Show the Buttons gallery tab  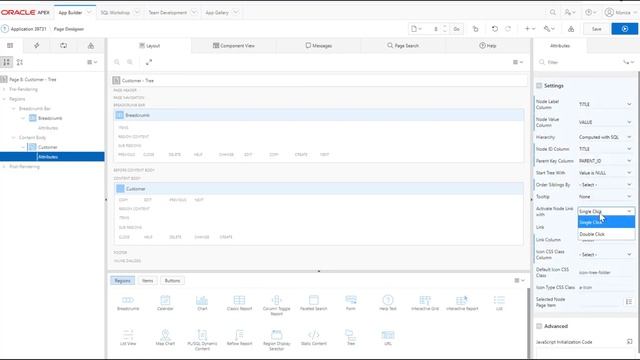(172, 280)
